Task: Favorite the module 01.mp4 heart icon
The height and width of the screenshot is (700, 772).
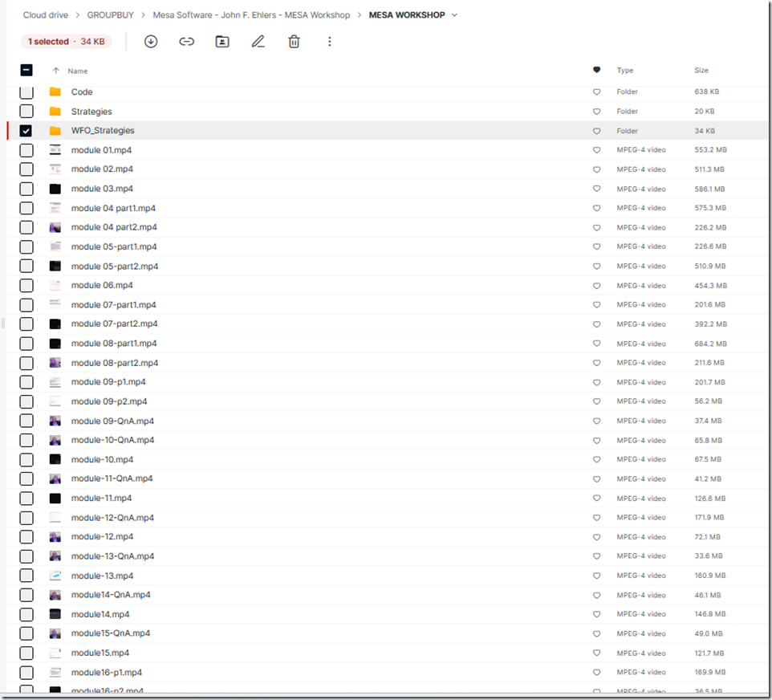Action: 596,150
